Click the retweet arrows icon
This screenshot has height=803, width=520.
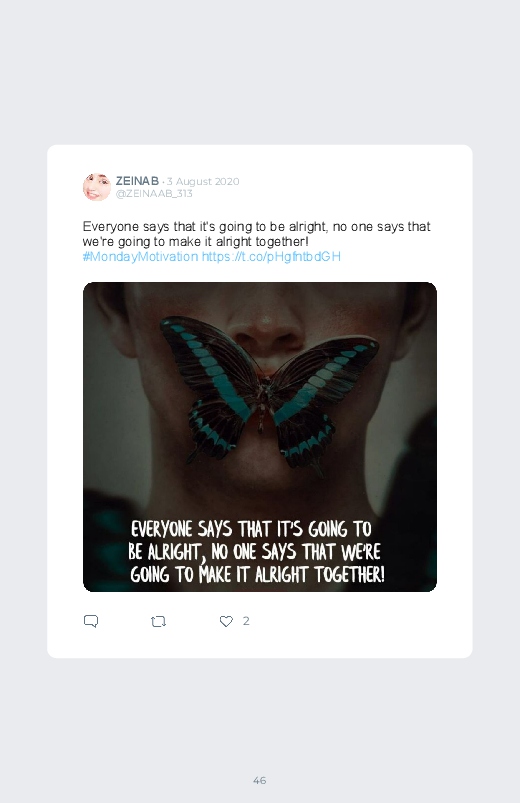point(158,621)
